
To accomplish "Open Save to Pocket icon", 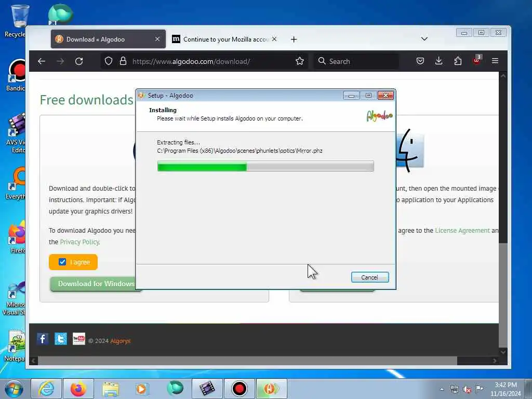I will pos(420,61).
